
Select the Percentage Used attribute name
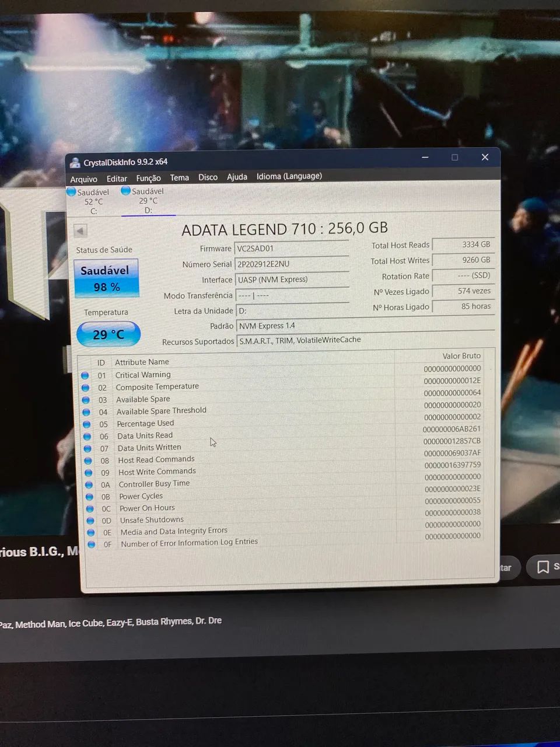tap(145, 423)
